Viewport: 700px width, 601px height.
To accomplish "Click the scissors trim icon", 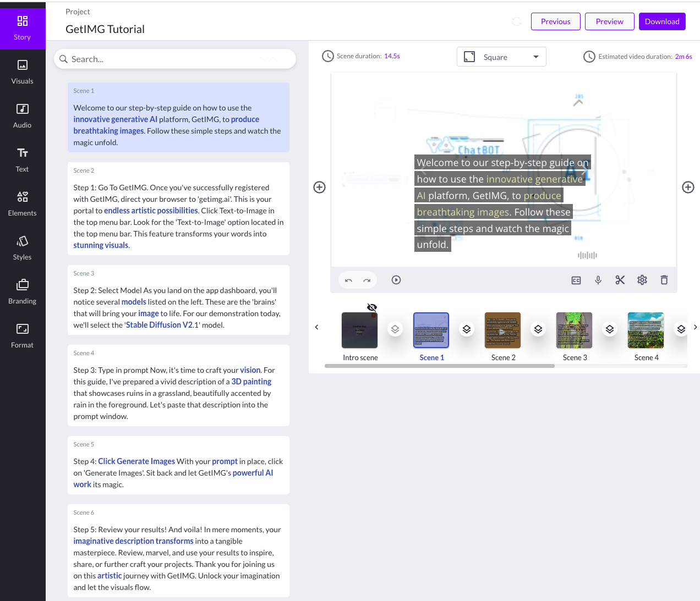I will (620, 280).
